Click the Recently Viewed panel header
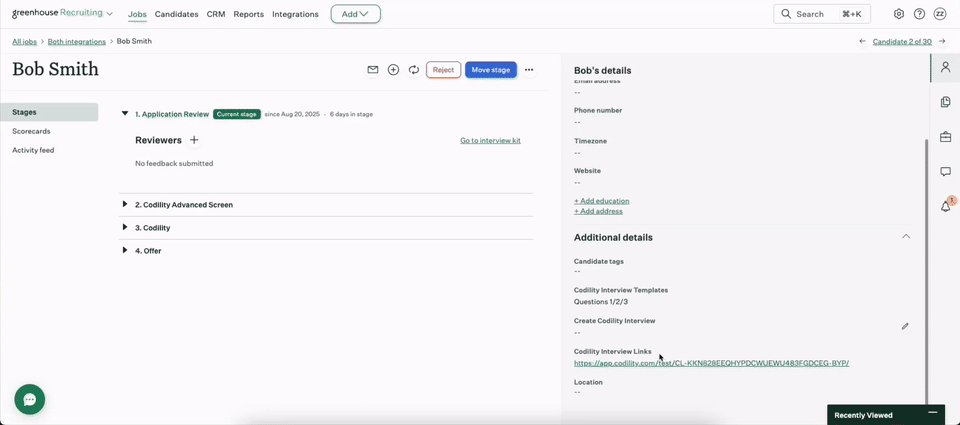Screen dimensions: 960x425 [886, 415]
